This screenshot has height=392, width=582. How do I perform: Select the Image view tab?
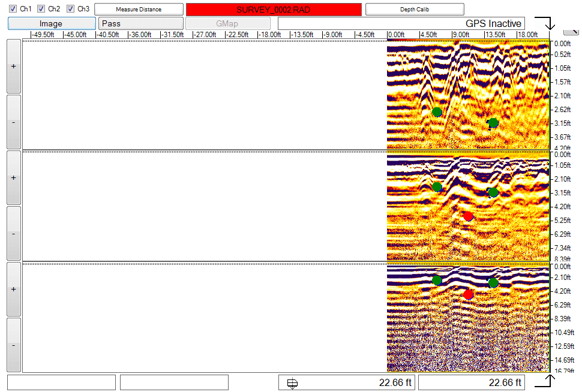coord(51,23)
